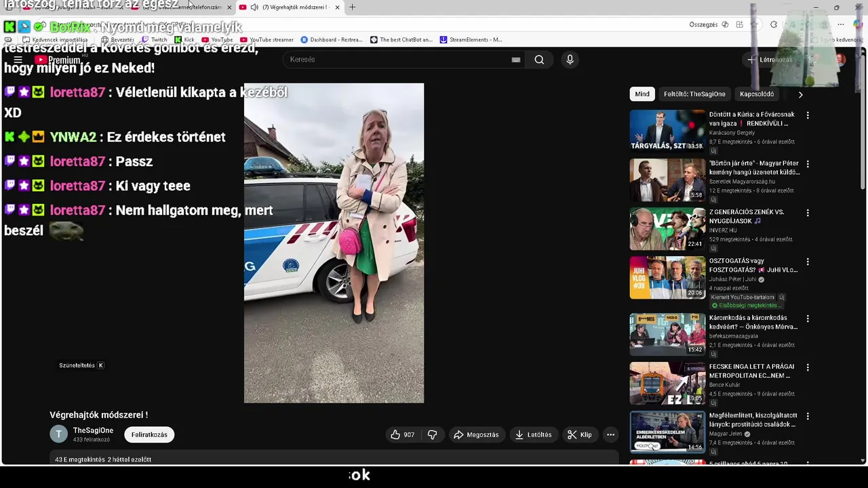Open the Twitch bookmark

154,39
